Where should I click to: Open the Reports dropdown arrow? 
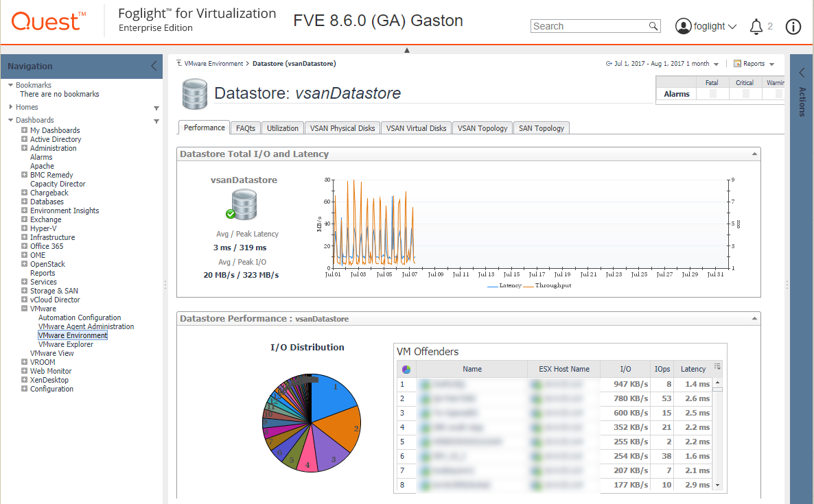pos(772,64)
